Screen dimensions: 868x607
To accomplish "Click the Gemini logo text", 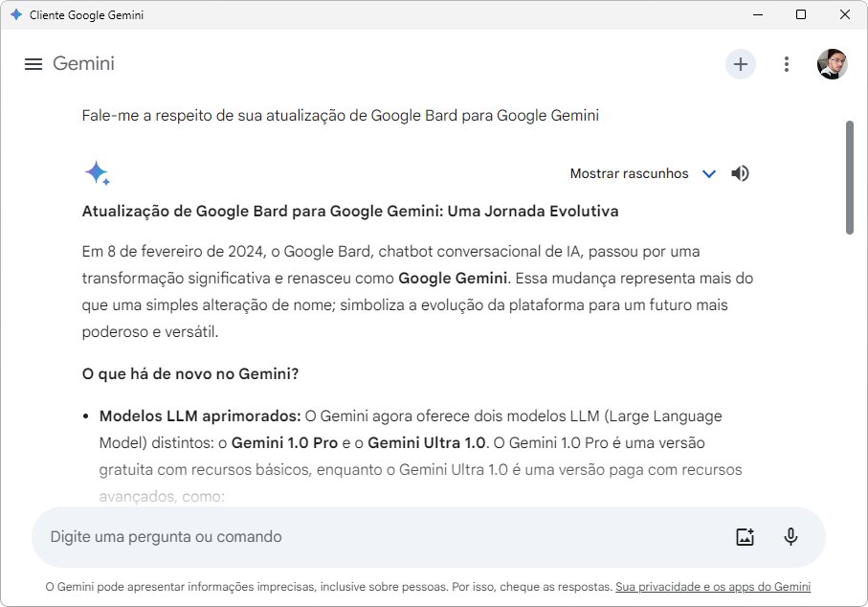I will coord(83,64).
